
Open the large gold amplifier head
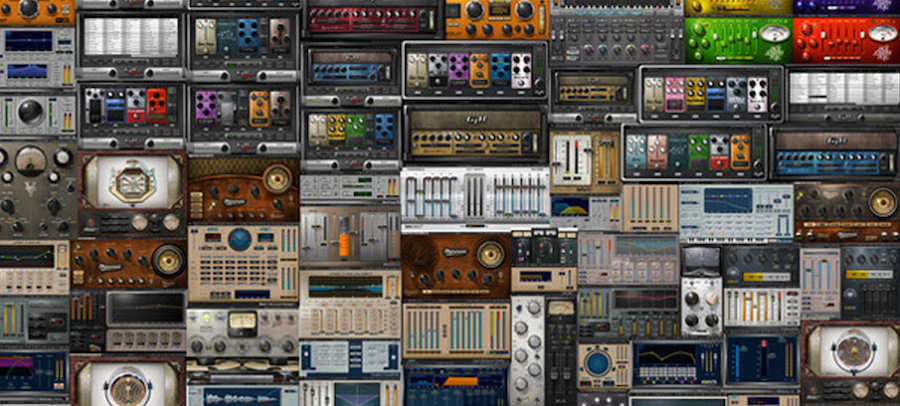(475, 136)
